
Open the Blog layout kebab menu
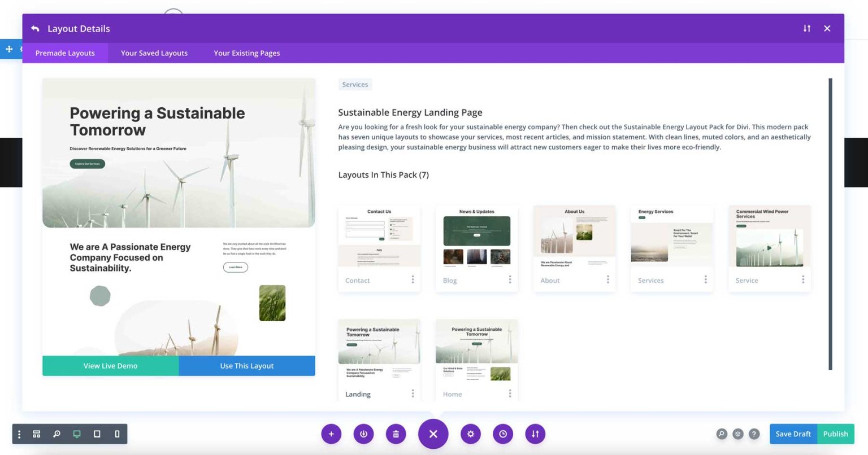510,279
